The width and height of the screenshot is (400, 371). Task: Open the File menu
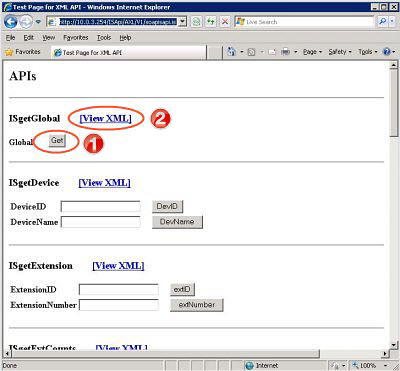(x=10, y=38)
